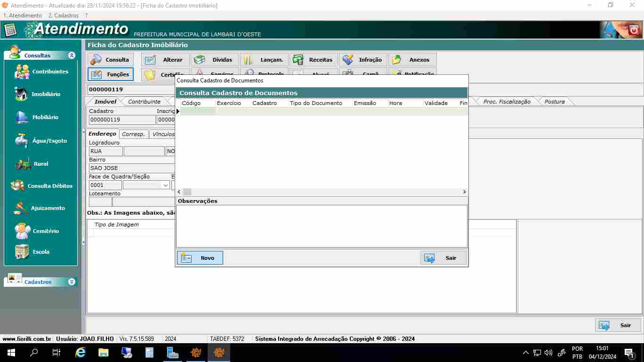This screenshot has width=644, height=362.
Task: Collapse the Consultas panel
Action: 72,56
